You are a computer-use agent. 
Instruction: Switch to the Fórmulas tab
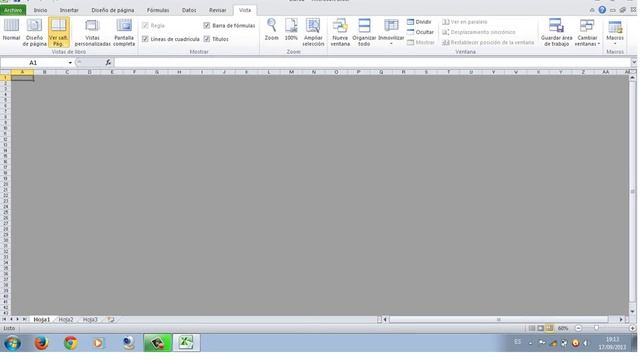(158, 10)
